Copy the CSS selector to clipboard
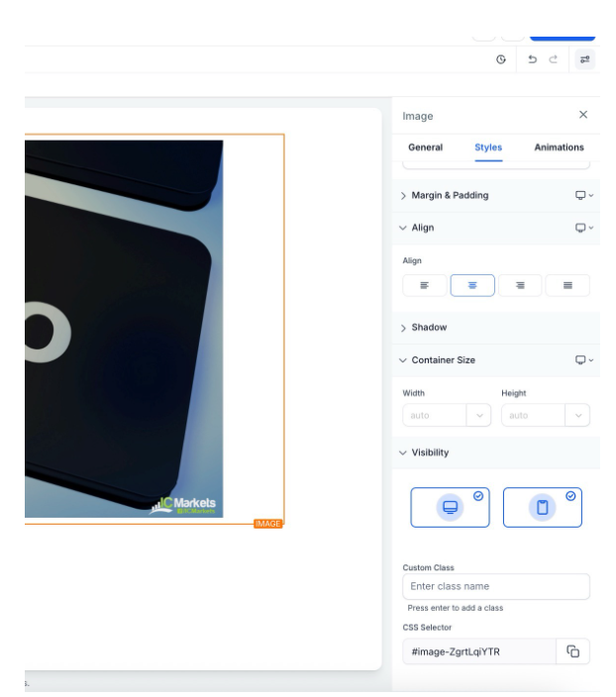This screenshot has height=697, width=616. 572,650
